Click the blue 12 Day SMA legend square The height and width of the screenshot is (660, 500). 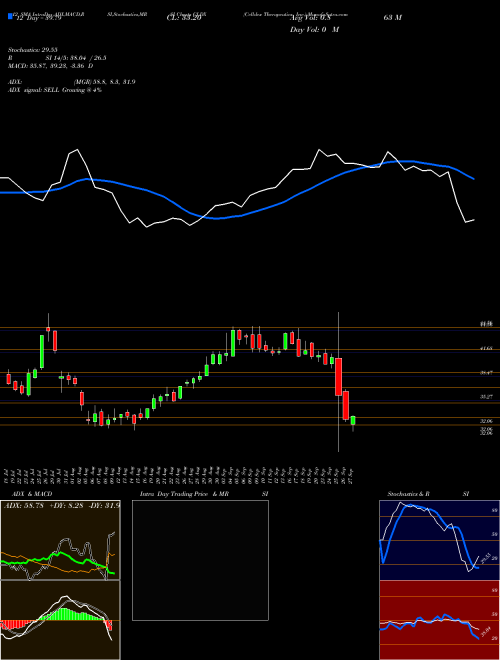pyautogui.click(x=10, y=17)
